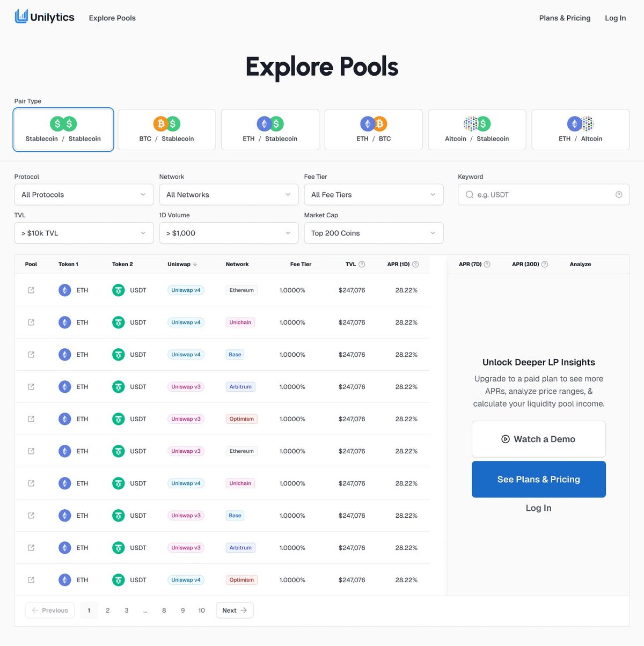Select ETH / Stablecoin pair type
Image resolution: width=644 pixels, height=646 pixels.
point(270,130)
